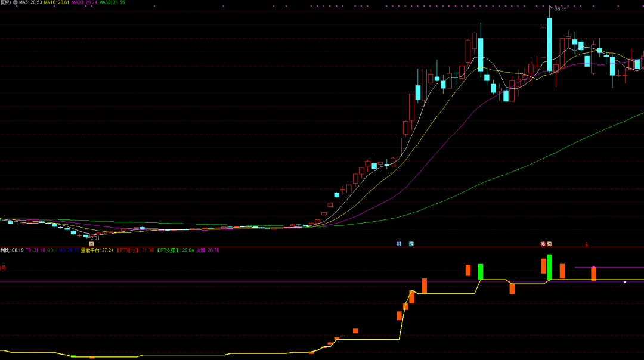Click the pink diamond on the purple line
Image resolution: width=644 pixels, height=360 pixels.
[593, 267]
